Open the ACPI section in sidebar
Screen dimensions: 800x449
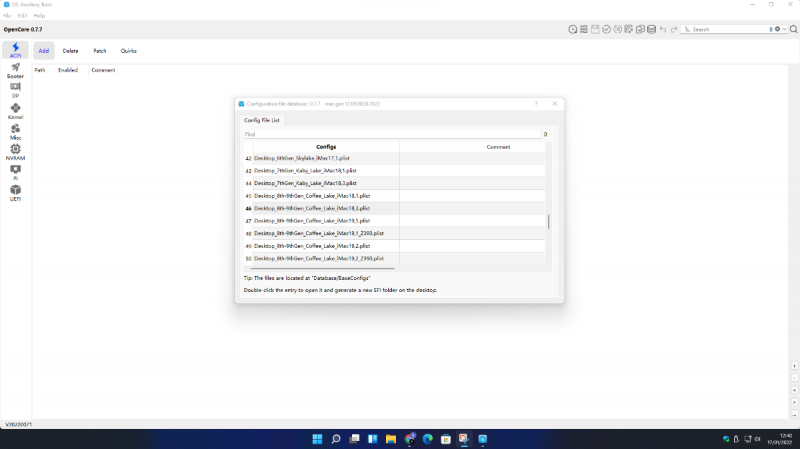15,50
